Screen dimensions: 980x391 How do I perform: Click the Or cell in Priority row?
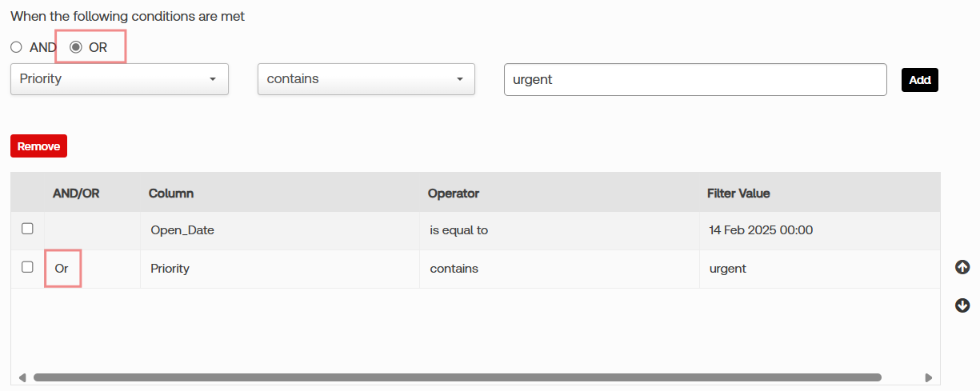pyautogui.click(x=62, y=269)
